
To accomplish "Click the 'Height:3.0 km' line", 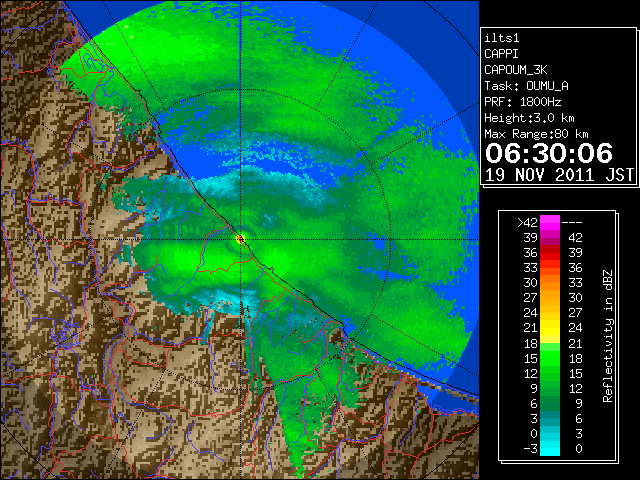I will tap(529, 118).
